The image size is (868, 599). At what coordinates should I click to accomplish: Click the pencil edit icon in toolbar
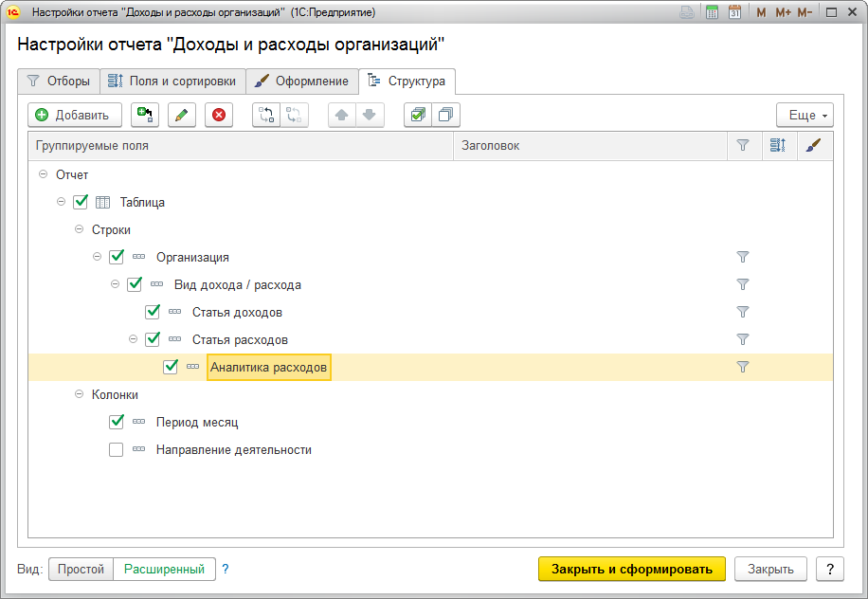click(182, 115)
